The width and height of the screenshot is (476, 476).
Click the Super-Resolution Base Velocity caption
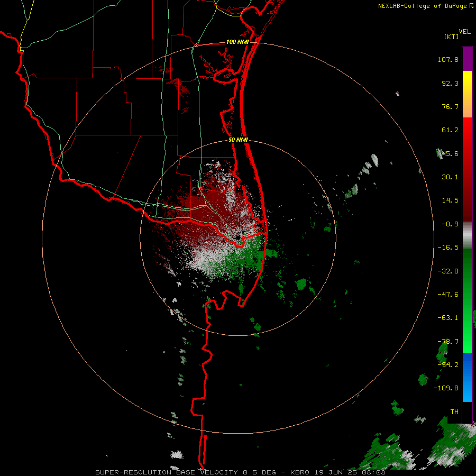click(240, 472)
